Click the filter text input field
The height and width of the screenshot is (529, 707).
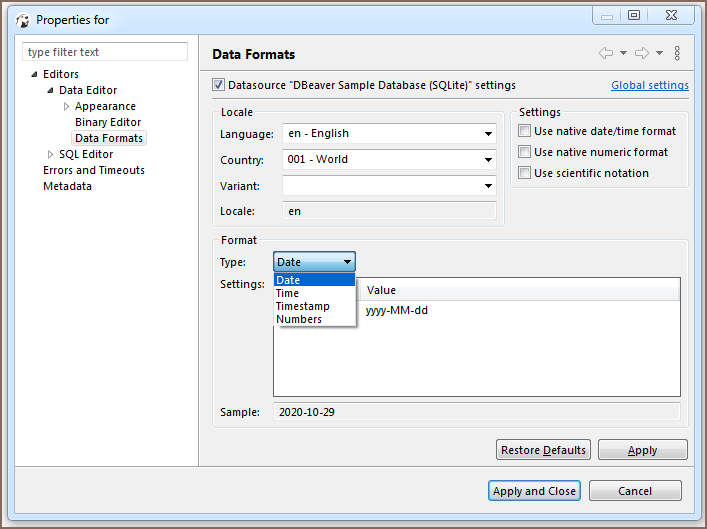(105, 52)
